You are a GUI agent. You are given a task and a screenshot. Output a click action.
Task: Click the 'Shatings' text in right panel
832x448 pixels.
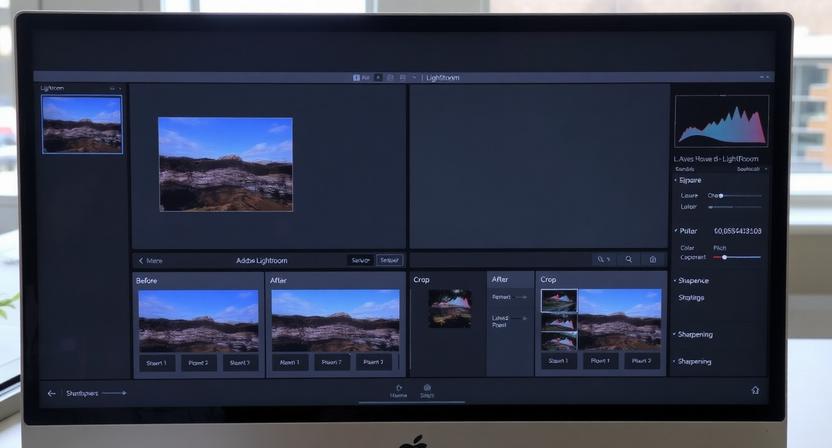click(x=691, y=298)
